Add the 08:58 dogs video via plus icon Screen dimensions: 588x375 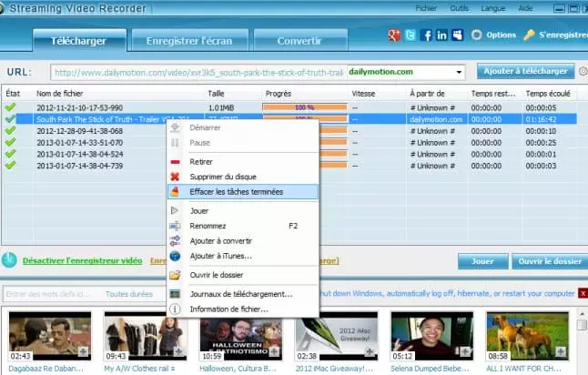click(561, 351)
